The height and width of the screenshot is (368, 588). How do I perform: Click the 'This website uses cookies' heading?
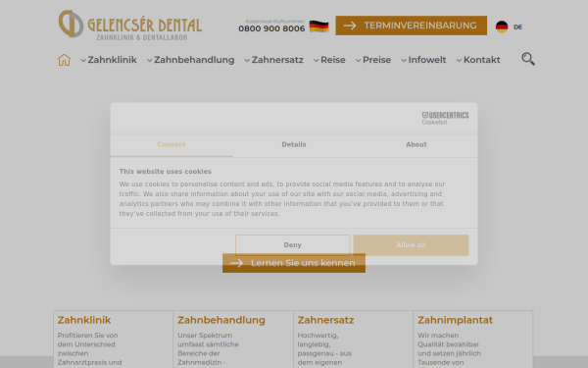coord(166,171)
